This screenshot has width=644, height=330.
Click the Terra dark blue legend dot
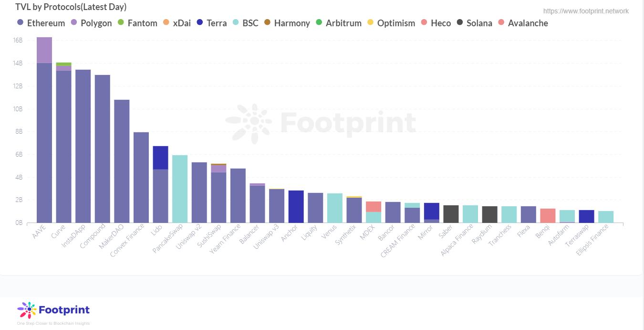tap(200, 23)
